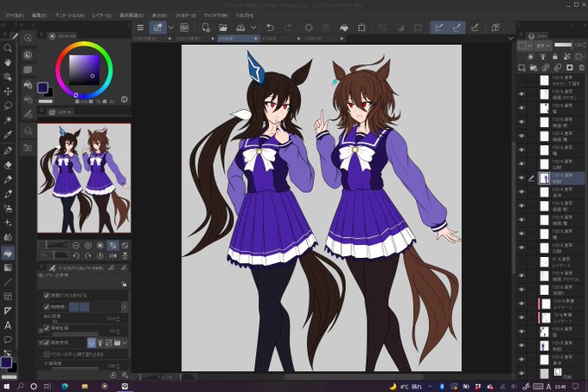588x392 pixels.
Task: Toggle Lock Layer in layer panel
Action: (x=555, y=56)
